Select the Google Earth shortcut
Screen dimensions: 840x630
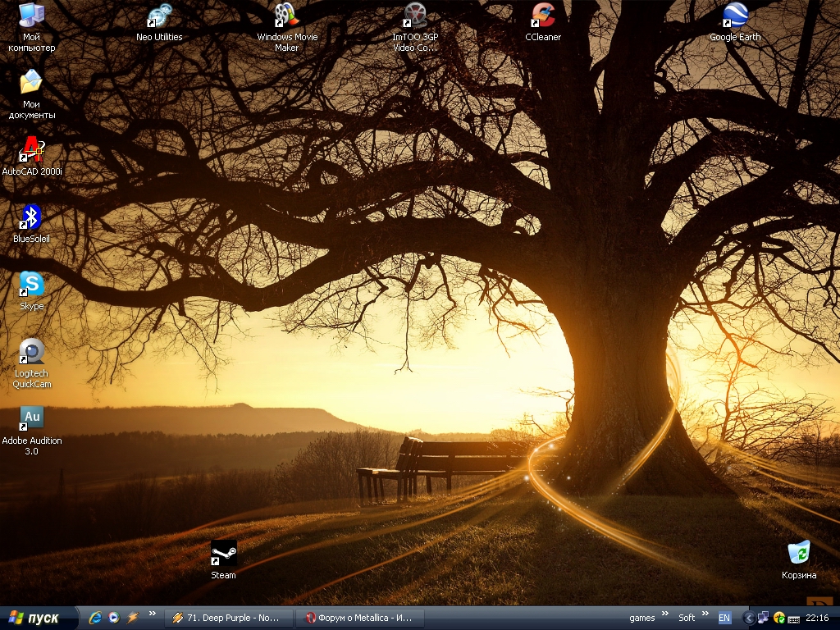tap(735, 16)
